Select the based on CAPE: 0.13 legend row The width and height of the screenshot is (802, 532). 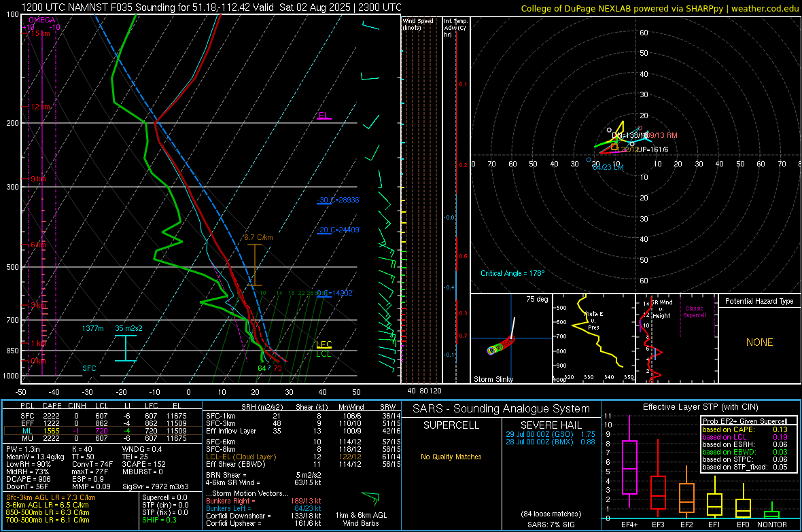pyautogui.click(x=745, y=429)
